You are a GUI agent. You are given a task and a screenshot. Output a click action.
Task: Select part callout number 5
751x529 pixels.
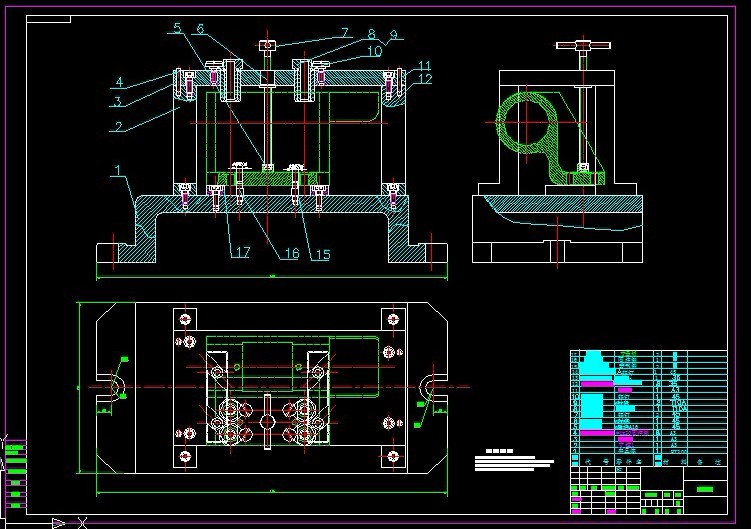[x=178, y=28]
